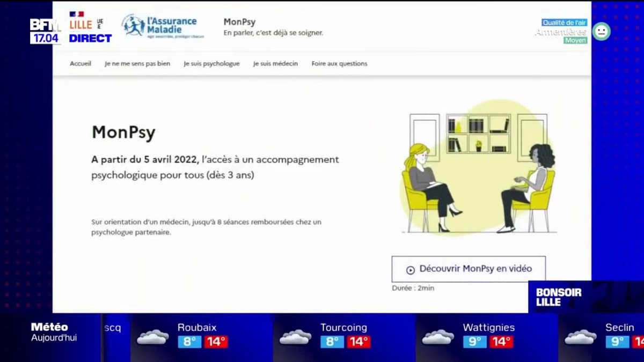Open the Accueil navigation item
The image size is (644, 362).
[x=80, y=63]
